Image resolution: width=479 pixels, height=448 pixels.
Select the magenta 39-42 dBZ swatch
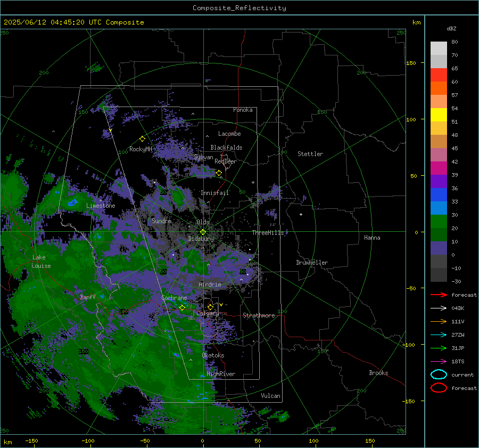point(439,168)
